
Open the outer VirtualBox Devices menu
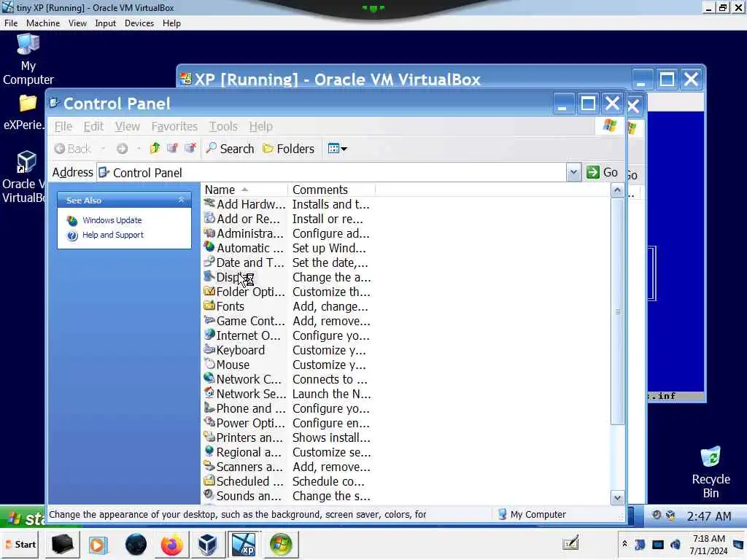[139, 23]
